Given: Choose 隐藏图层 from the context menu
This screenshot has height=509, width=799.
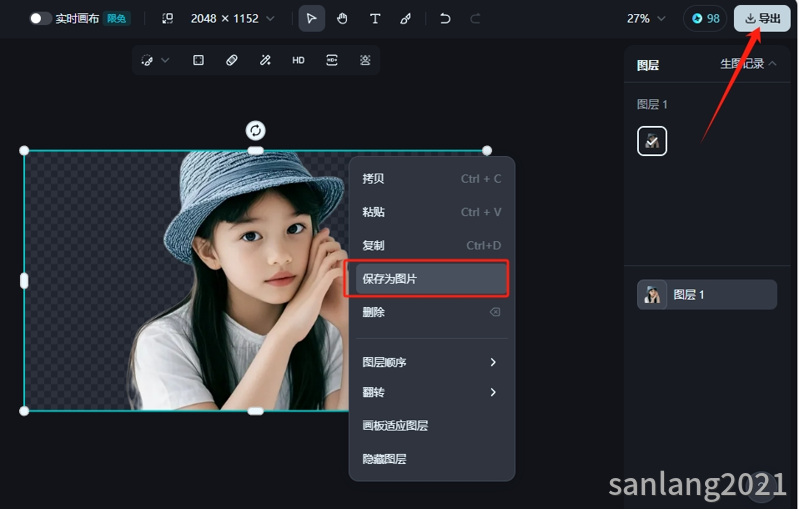Looking at the screenshot, I should (432, 459).
